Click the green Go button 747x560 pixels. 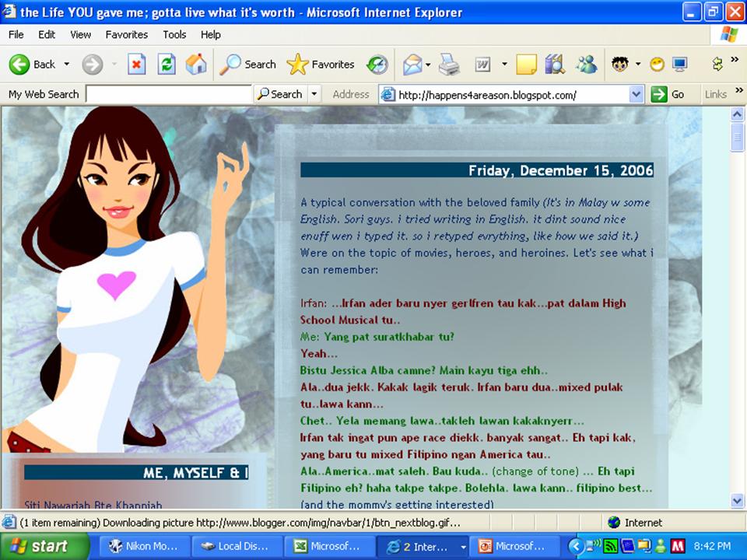click(668, 94)
